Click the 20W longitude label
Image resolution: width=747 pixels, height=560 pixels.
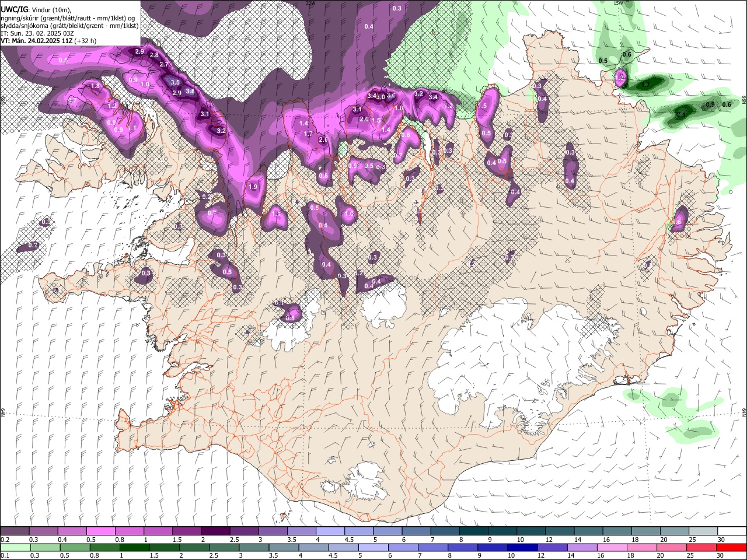coord(310,3)
